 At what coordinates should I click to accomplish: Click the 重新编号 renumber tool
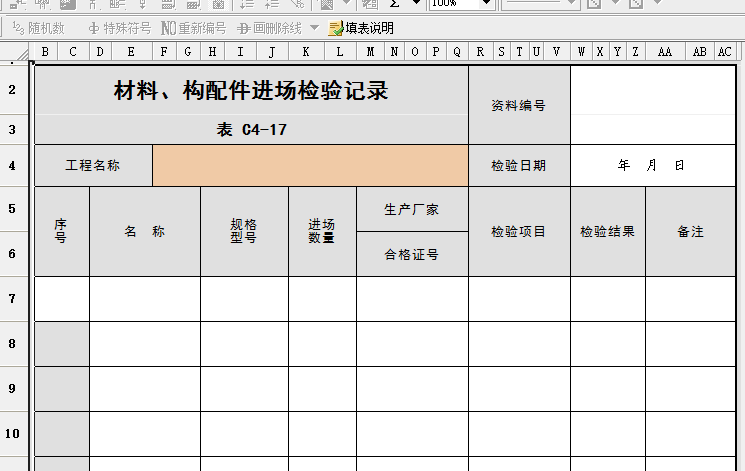(x=193, y=28)
